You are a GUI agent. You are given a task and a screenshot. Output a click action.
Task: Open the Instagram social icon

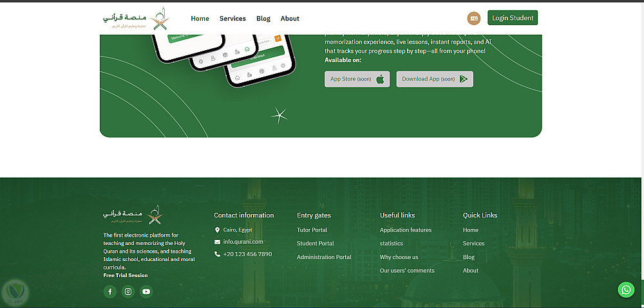128,291
